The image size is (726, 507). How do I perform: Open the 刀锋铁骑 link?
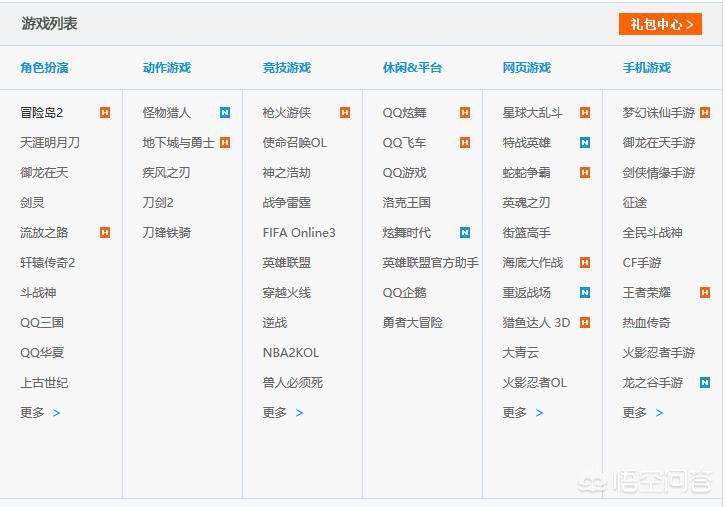coord(167,232)
